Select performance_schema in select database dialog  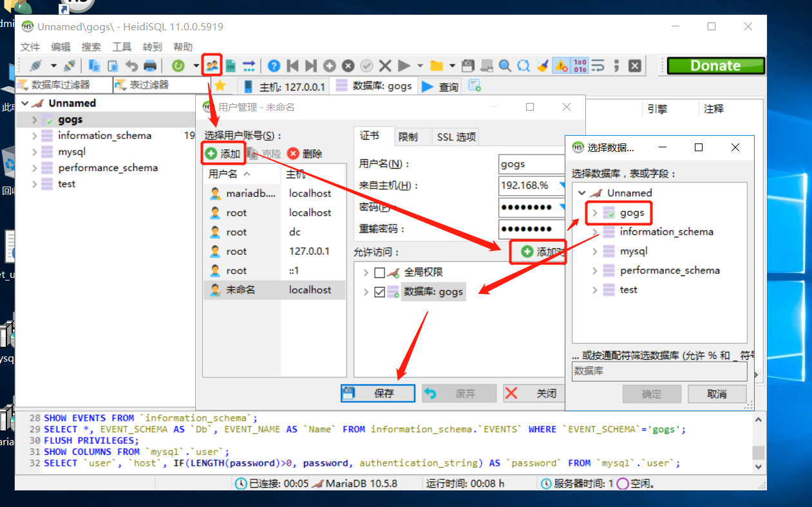tap(670, 271)
